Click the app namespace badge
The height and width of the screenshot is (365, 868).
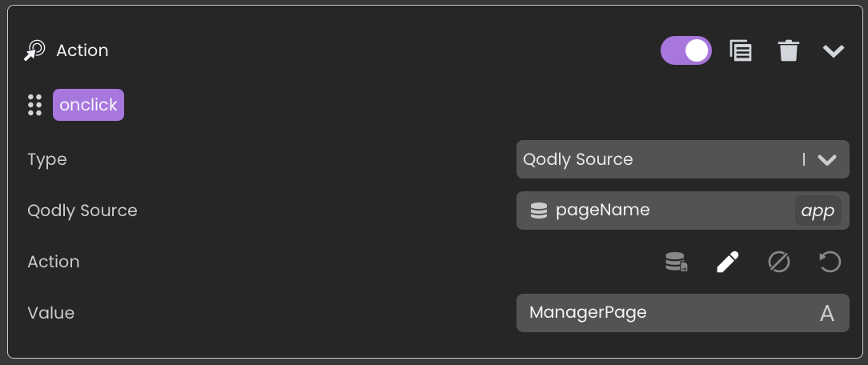[818, 211]
